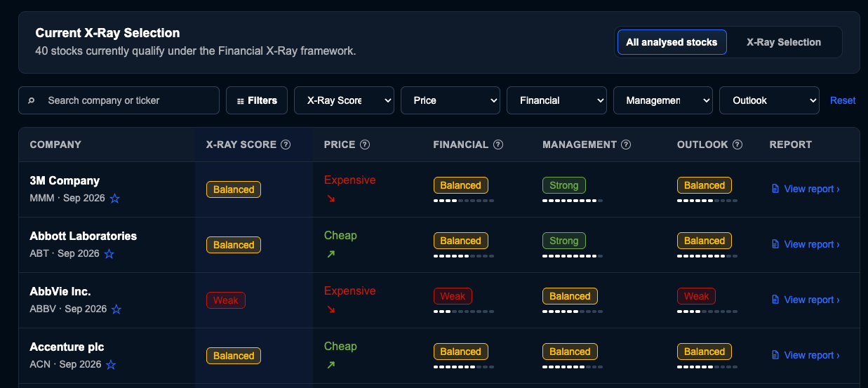Star 3M Company as favorite
Viewport: 868px width, 388px height.
pos(115,199)
